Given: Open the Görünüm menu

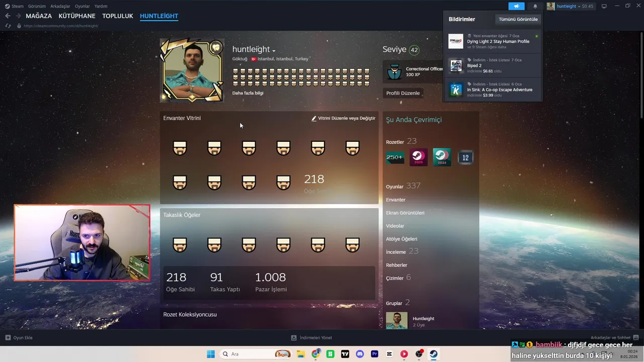Looking at the screenshot, I should pos(37,6).
